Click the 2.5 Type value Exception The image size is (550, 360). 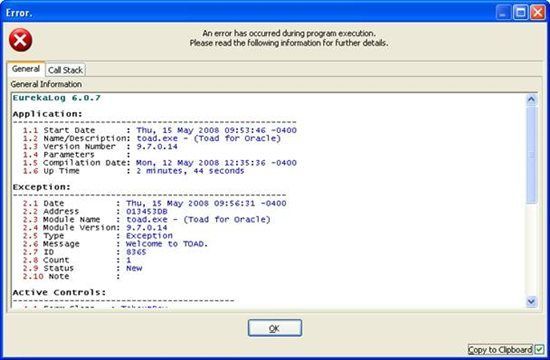[x=149, y=236]
